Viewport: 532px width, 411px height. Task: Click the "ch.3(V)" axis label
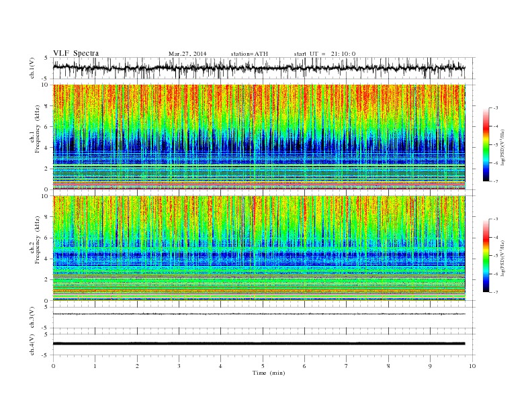pos(32,318)
